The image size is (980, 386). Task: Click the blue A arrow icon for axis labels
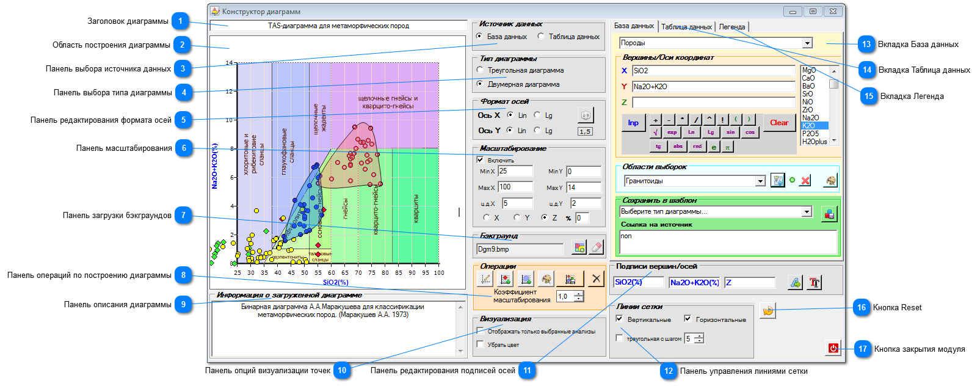(796, 282)
